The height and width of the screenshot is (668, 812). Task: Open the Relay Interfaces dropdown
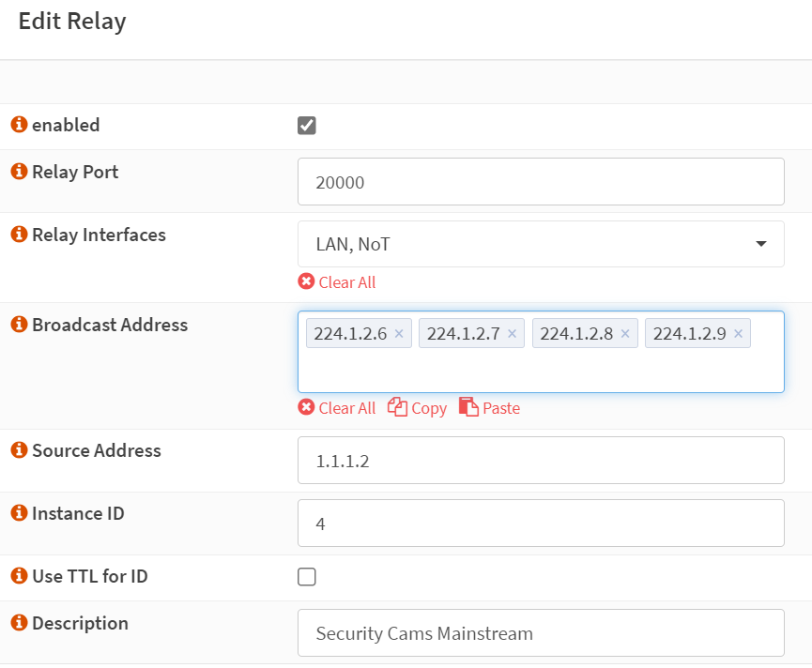coord(541,244)
